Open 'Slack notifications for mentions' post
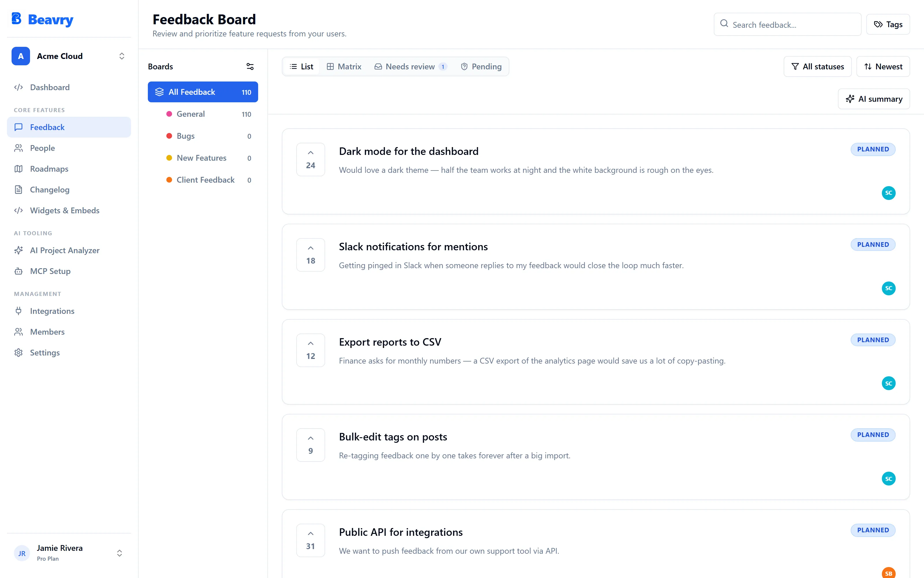 pyautogui.click(x=413, y=247)
